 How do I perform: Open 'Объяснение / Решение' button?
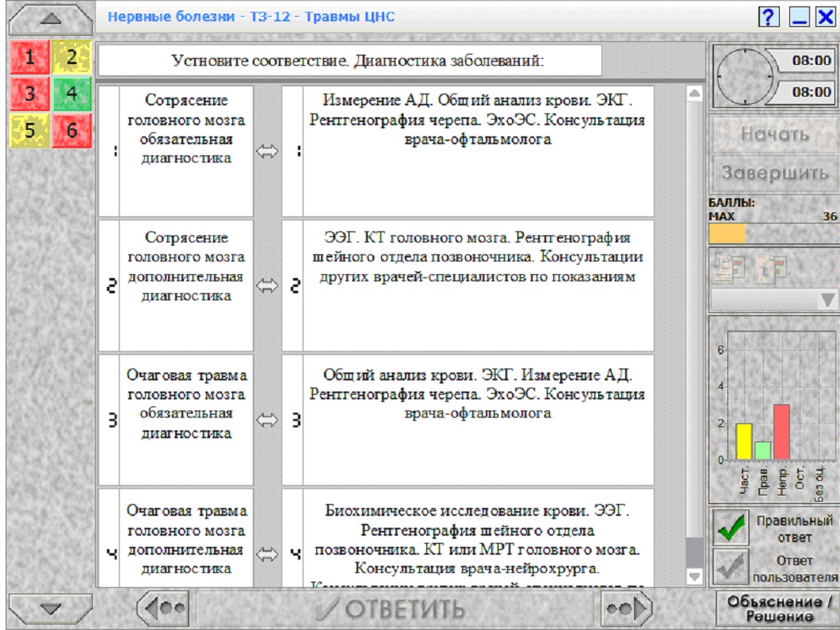[780, 609]
